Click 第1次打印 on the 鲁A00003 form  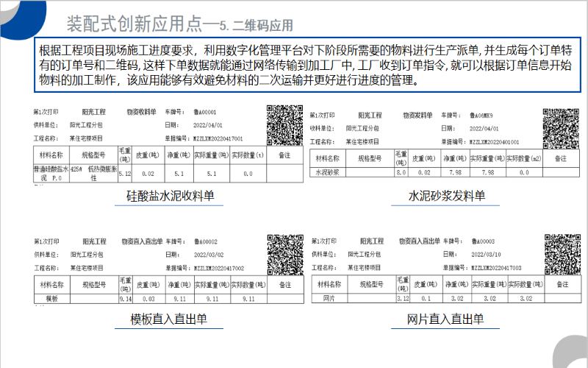tap(323, 241)
